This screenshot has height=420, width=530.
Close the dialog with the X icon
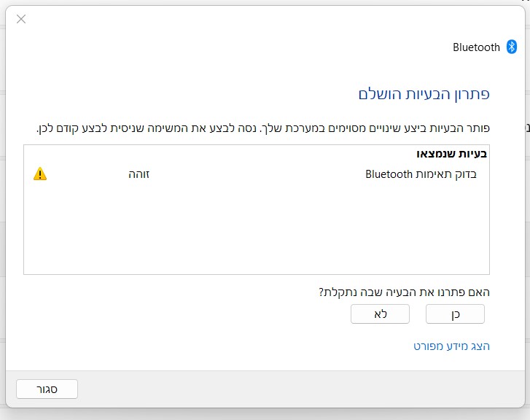[x=21, y=19]
